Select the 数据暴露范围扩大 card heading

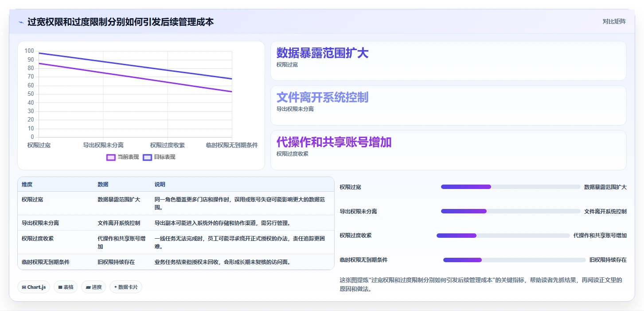pos(322,53)
